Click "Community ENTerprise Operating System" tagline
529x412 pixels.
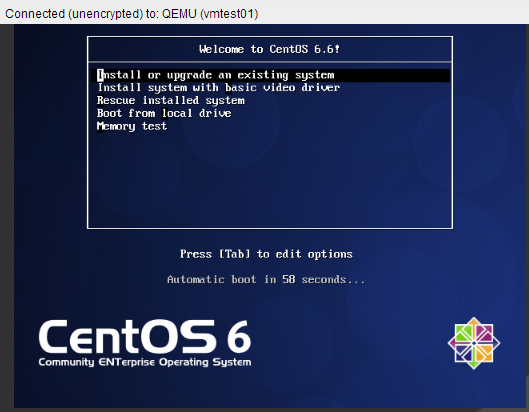145,362
